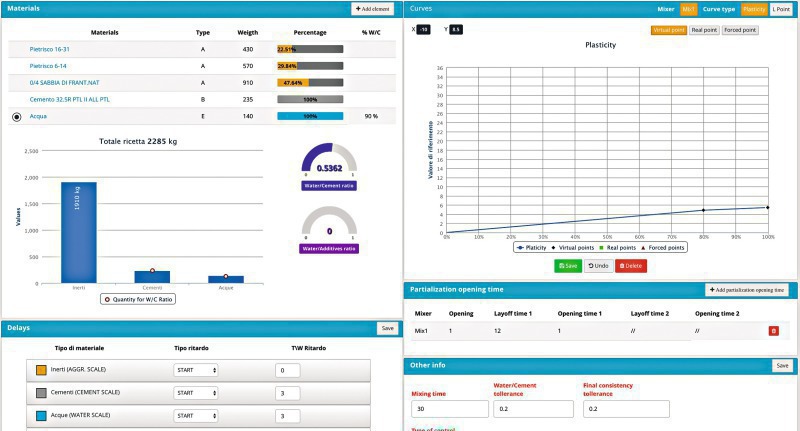Screen dimensions: 800x431
Task: Click Add partialization opening time button
Action: coord(747,290)
